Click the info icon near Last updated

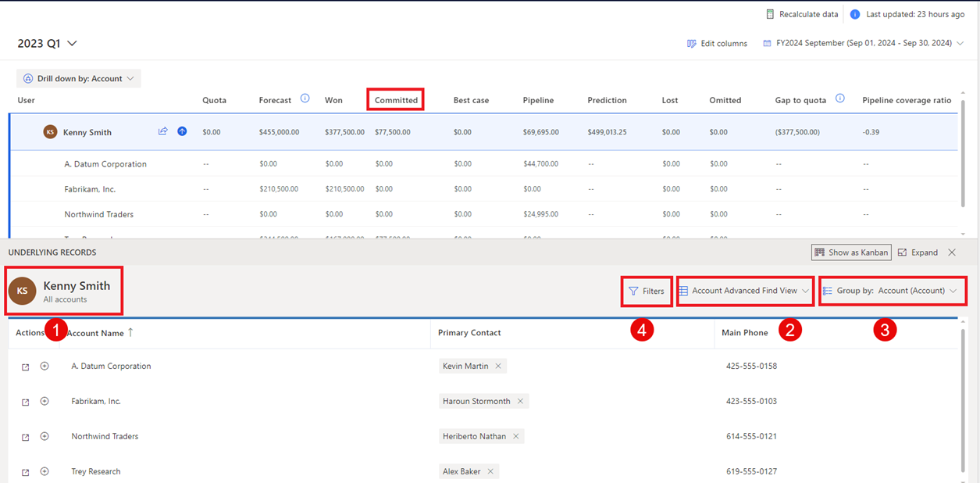[x=857, y=13]
